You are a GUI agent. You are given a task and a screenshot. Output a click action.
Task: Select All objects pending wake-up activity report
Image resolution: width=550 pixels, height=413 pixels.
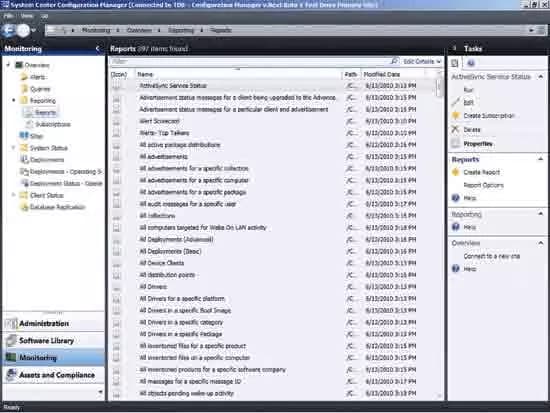click(186, 393)
